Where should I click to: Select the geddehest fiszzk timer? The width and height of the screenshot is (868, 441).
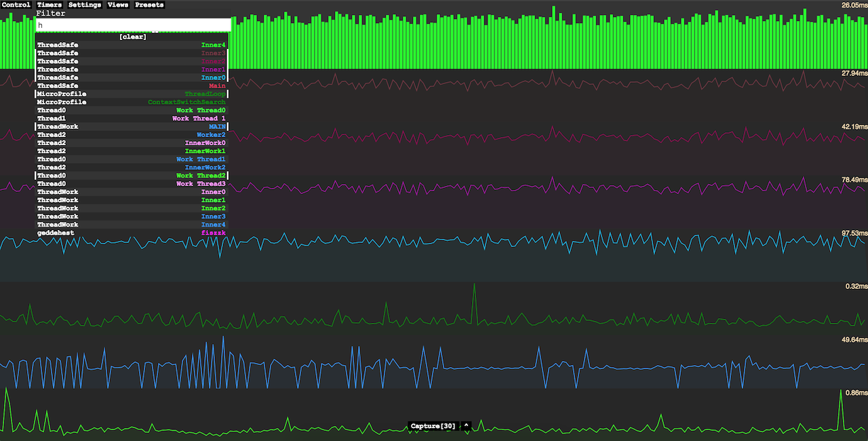click(132, 233)
